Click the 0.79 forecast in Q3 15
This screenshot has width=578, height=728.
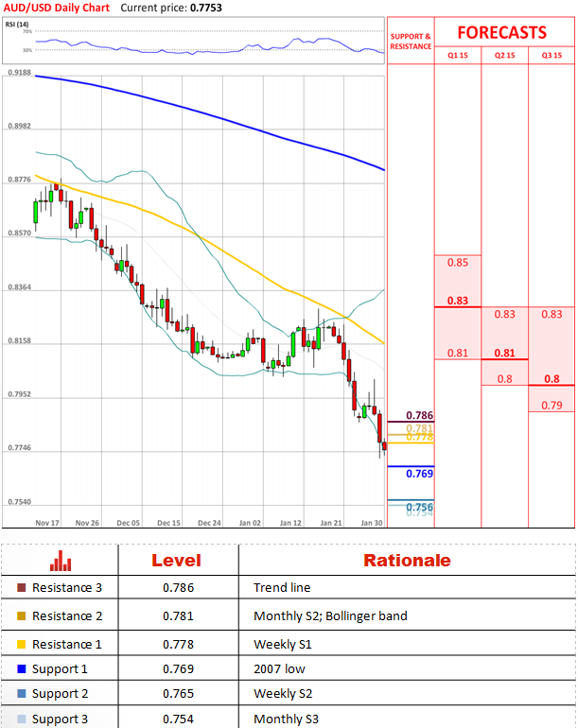click(552, 406)
